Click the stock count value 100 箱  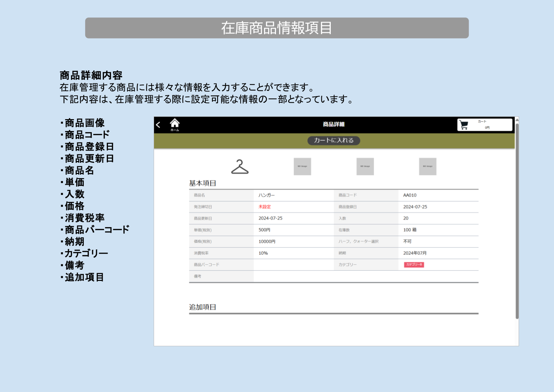tap(410, 230)
